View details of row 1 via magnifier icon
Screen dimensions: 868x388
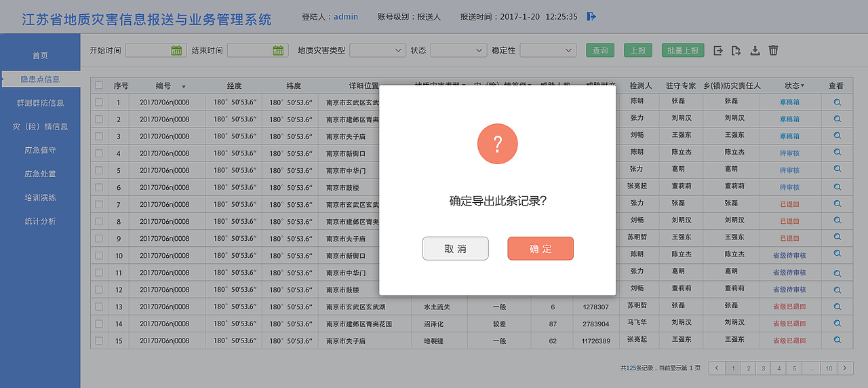(837, 102)
